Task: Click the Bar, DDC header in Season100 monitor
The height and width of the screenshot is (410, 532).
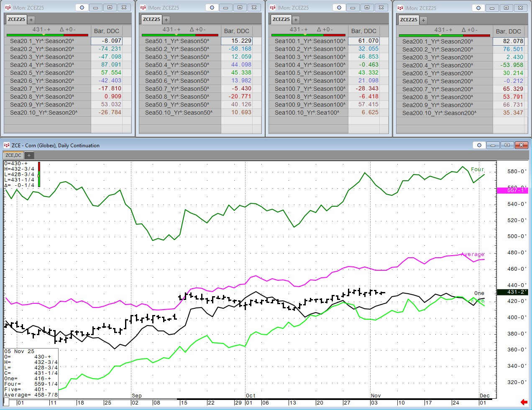Action: click(x=363, y=31)
